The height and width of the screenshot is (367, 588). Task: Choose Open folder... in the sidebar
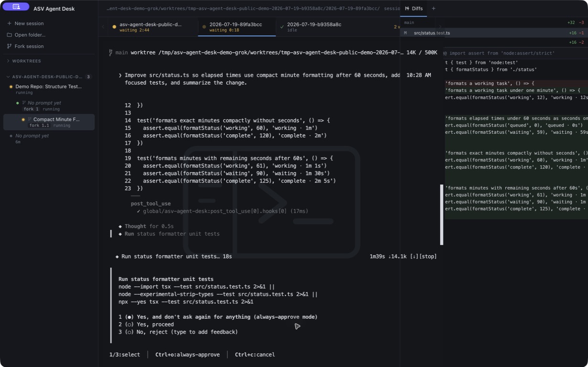click(x=30, y=35)
